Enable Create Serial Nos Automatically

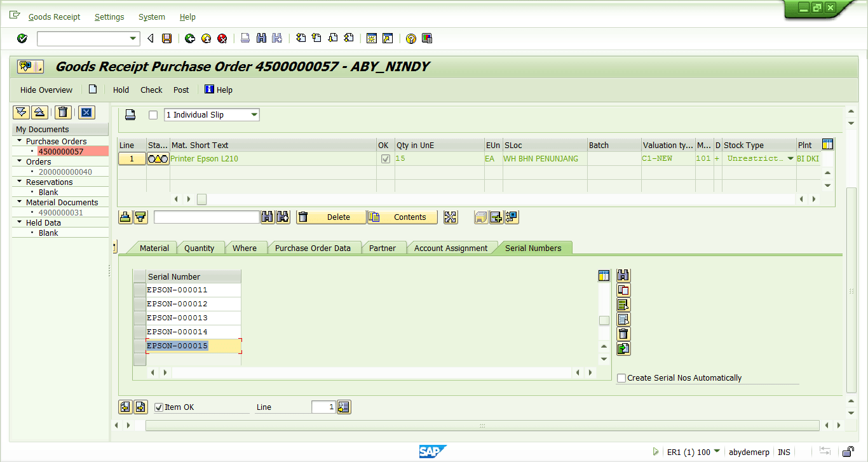[621, 378]
